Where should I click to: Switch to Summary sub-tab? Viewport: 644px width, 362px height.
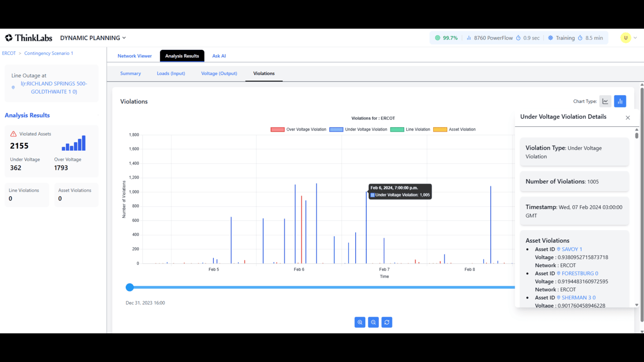pos(130,73)
